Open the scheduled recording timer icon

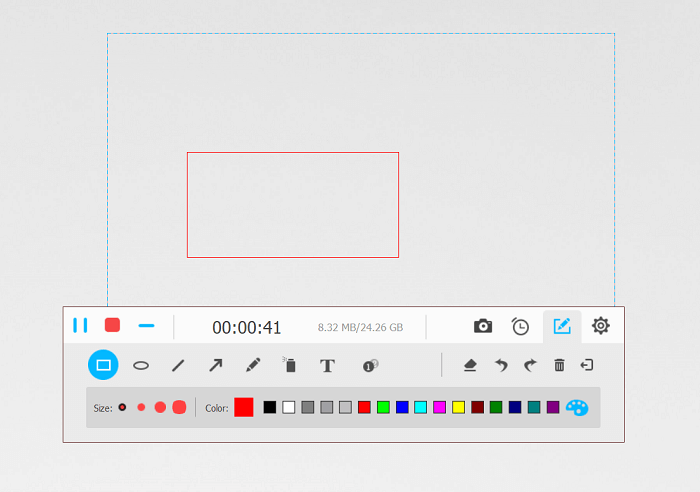click(520, 326)
